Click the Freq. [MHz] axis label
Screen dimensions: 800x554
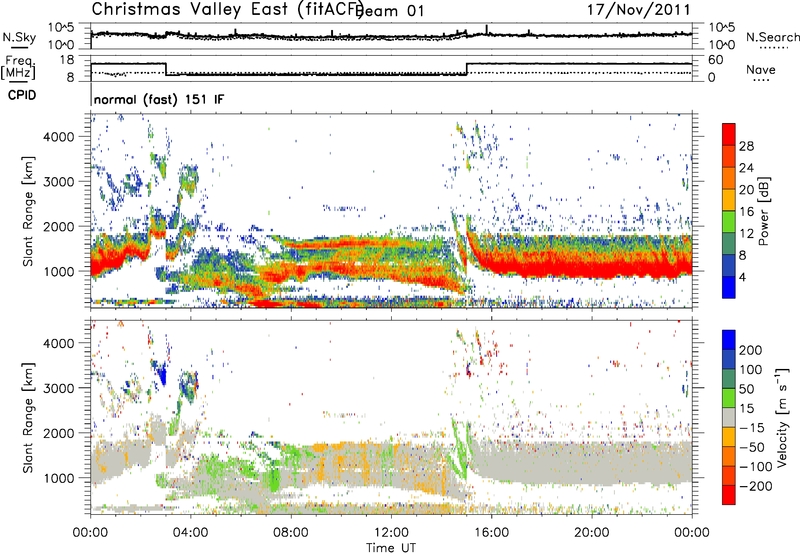click(x=19, y=67)
